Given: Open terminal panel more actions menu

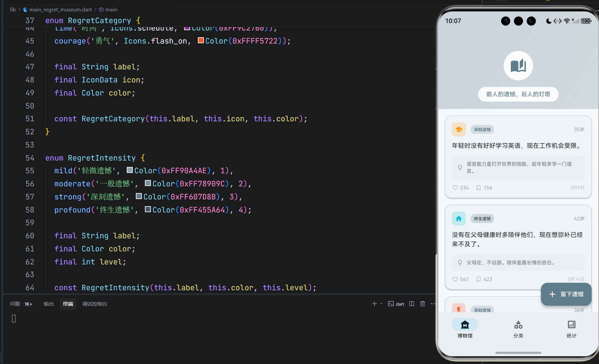Looking at the screenshot, I should (433, 304).
